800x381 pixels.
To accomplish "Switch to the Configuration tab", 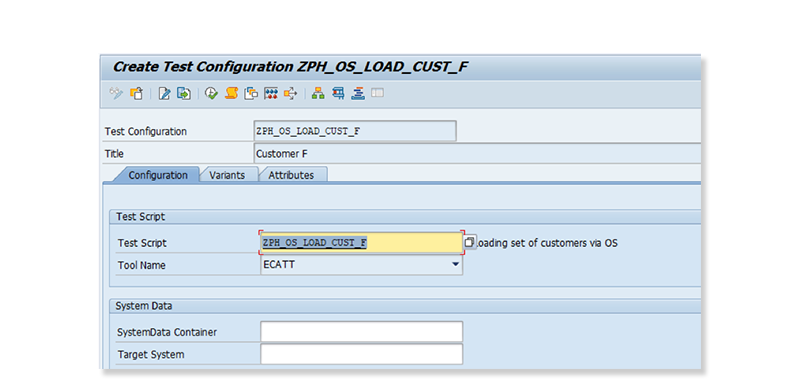I will (x=158, y=175).
